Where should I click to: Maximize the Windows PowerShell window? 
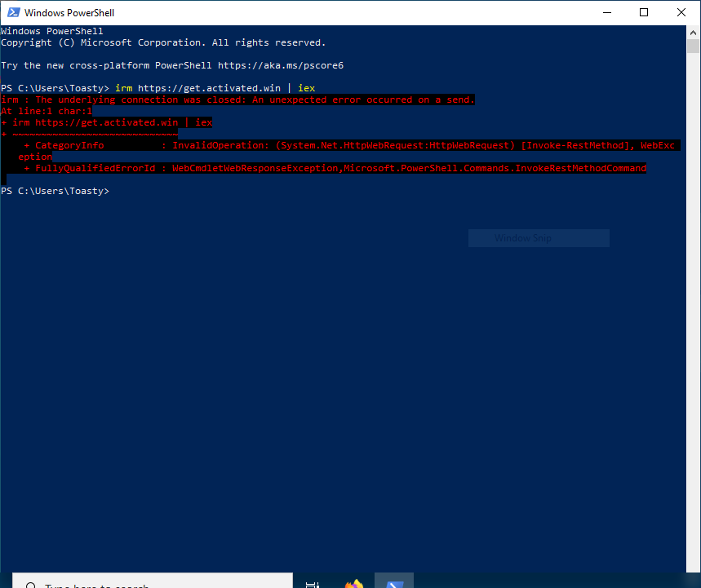pyautogui.click(x=644, y=12)
